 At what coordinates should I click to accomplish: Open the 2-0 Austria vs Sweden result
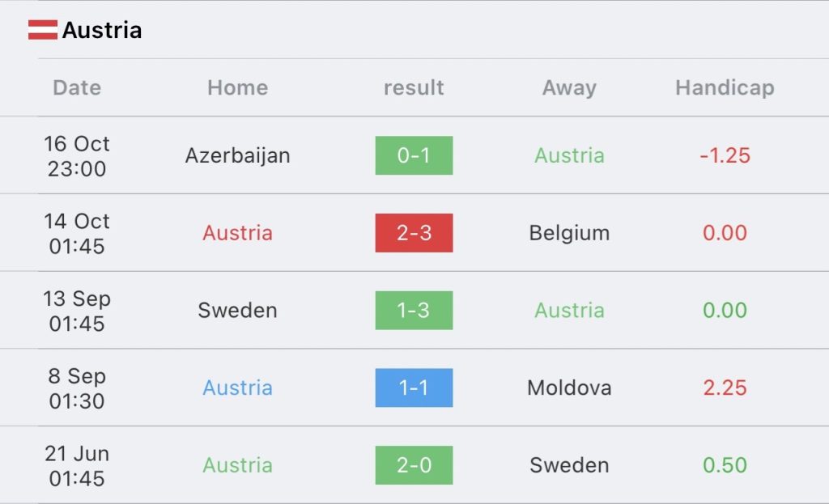414,465
